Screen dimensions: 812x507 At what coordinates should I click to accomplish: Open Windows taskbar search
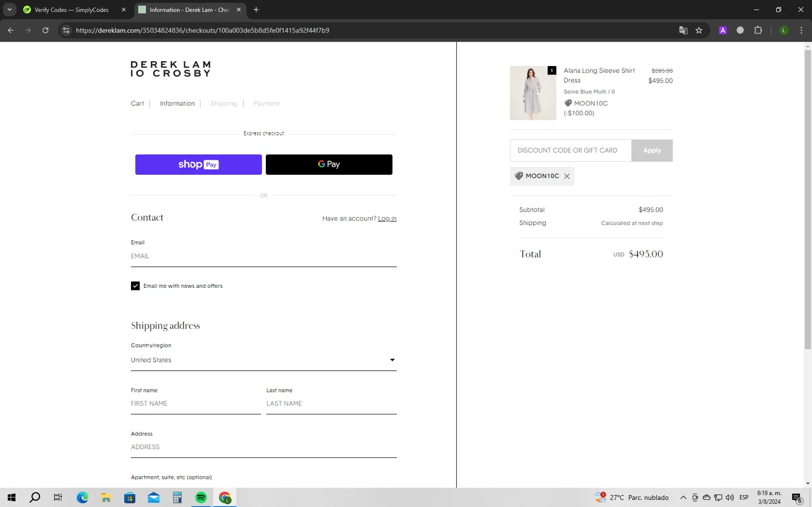pos(35,498)
